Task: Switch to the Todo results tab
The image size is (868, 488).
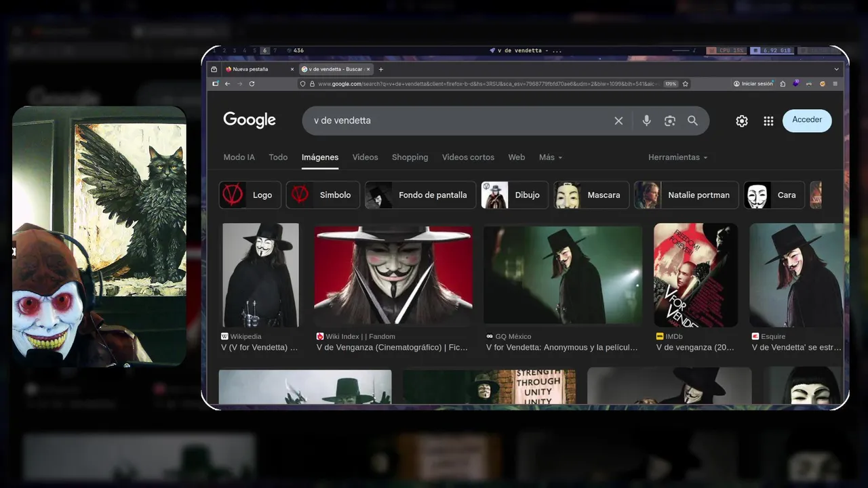Action: click(x=278, y=157)
